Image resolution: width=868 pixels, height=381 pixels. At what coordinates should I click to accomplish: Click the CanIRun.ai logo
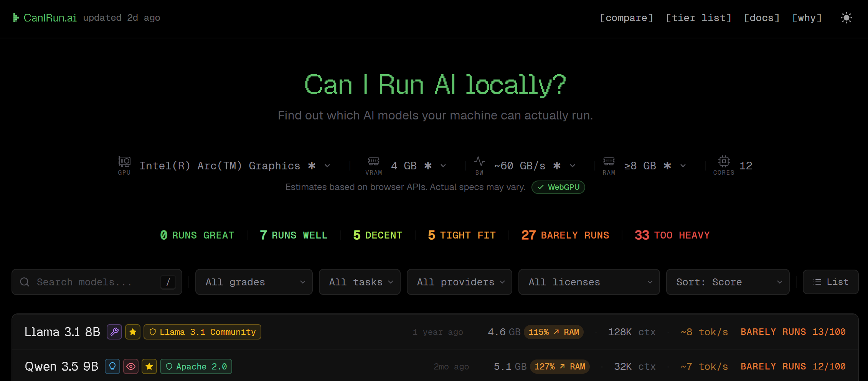pos(45,18)
